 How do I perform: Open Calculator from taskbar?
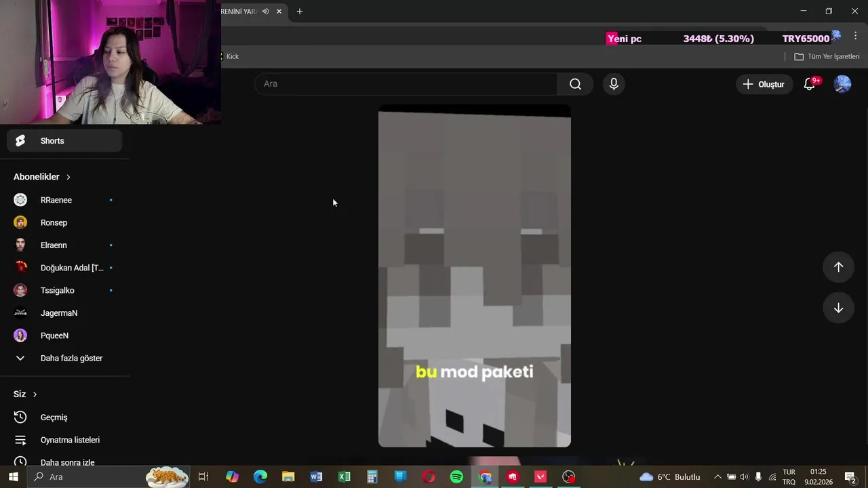pyautogui.click(x=372, y=477)
